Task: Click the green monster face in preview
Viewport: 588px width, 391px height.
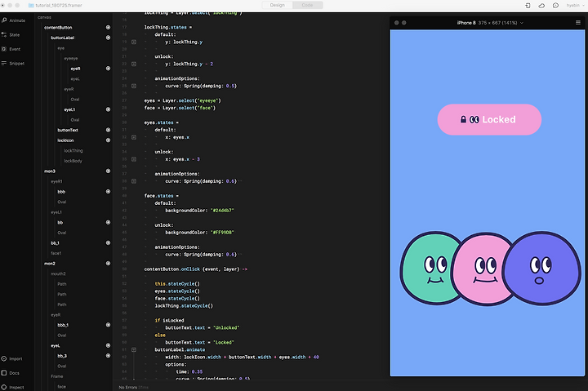Action: [x=430, y=268]
